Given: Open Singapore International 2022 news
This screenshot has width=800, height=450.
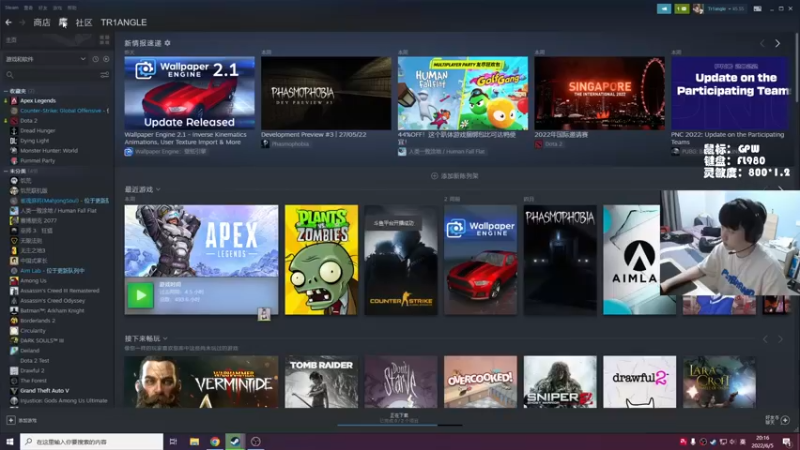Looking at the screenshot, I should pos(599,93).
